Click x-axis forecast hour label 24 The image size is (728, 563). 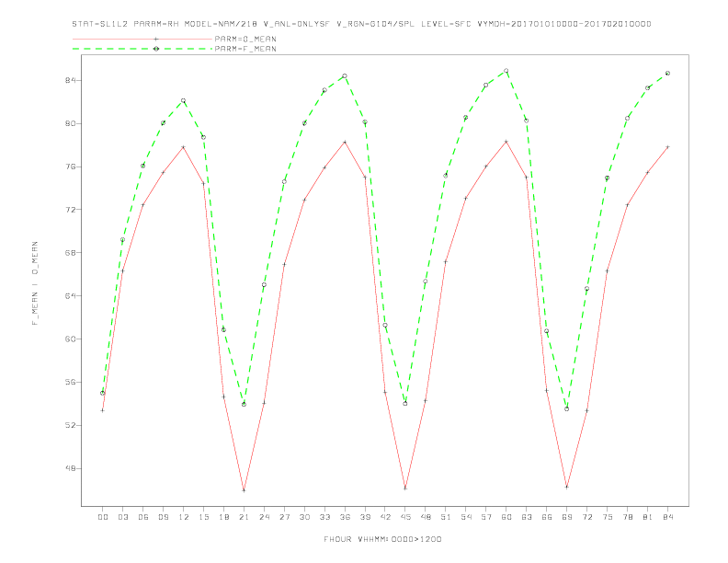coord(264,517)
